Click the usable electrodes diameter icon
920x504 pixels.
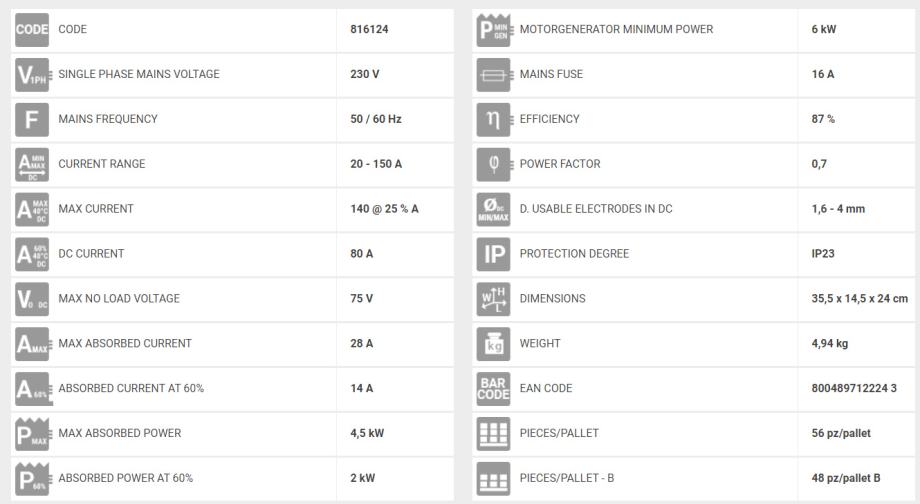495,209
